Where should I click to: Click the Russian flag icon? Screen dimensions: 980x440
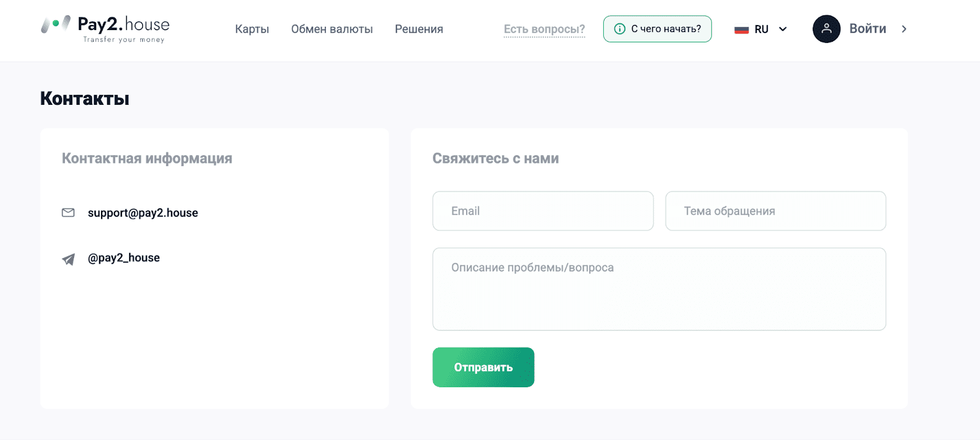click(742, 29)
